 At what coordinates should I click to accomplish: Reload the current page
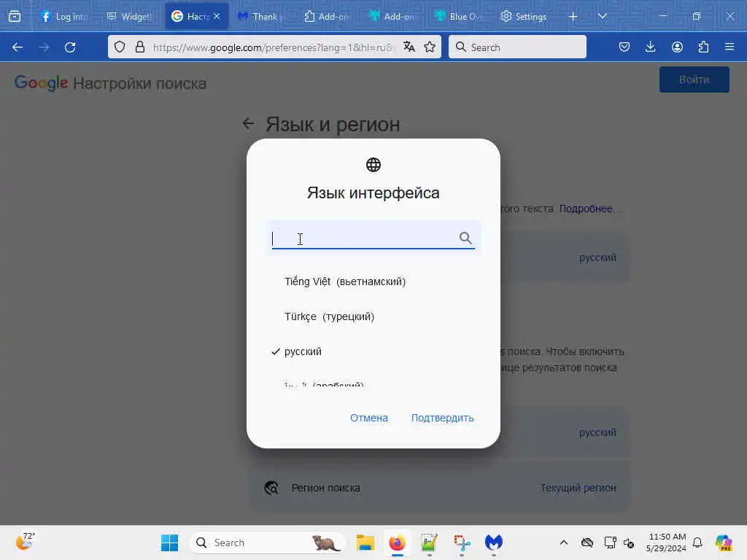70,47
